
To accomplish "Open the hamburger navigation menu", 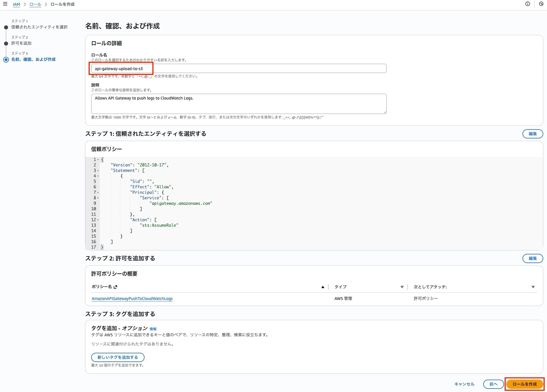I will pos(5,4).
